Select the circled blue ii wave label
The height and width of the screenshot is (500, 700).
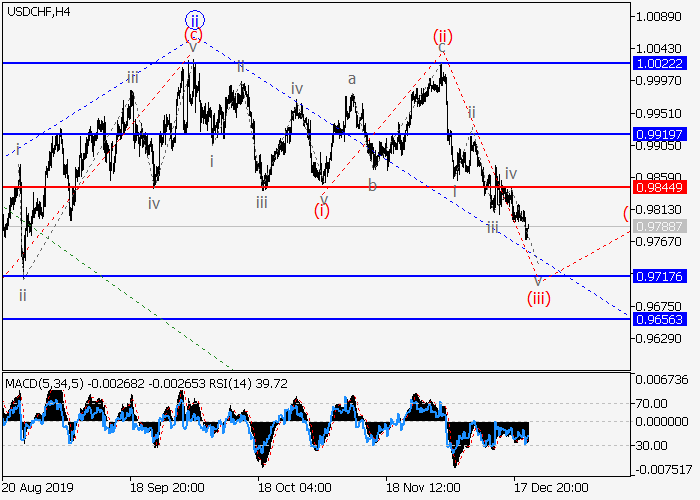(x=194, y=19)
